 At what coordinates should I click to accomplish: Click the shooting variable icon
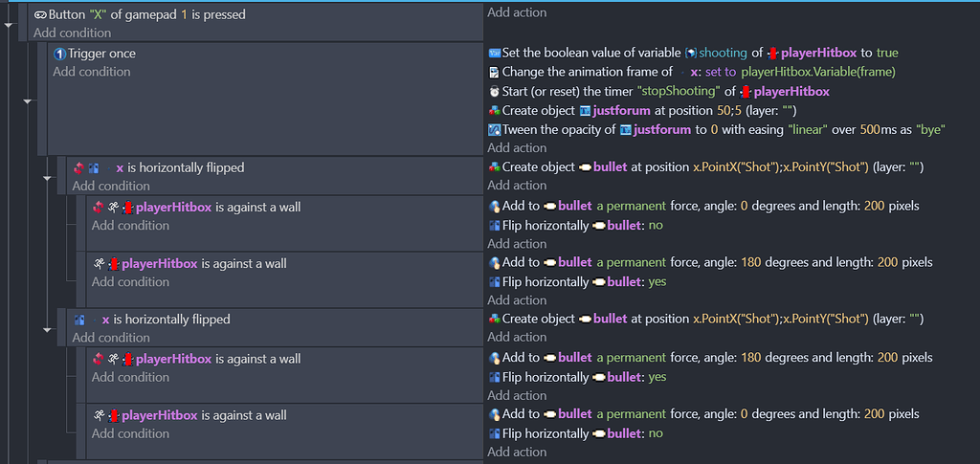point(691,53)
